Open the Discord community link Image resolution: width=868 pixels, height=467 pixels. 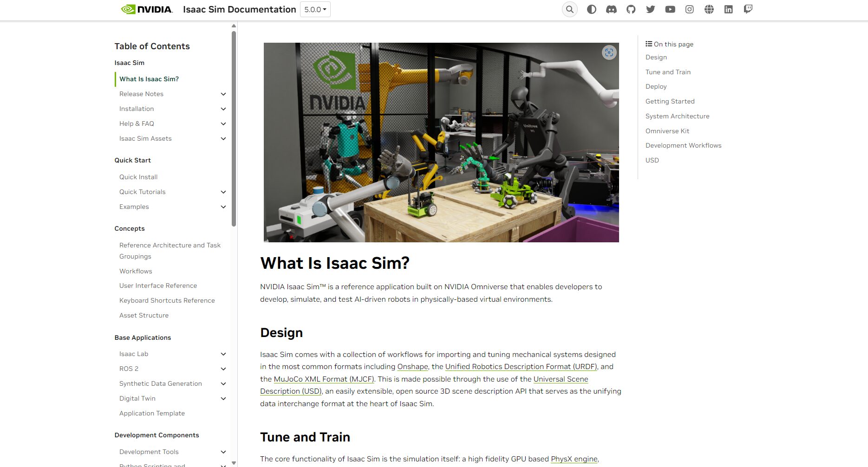[x=611, y=9]
